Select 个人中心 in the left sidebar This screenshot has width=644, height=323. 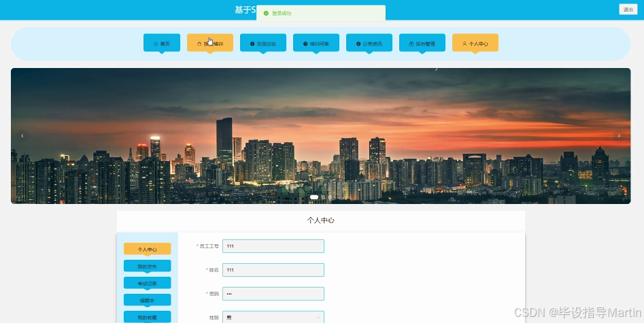[147, 249]
